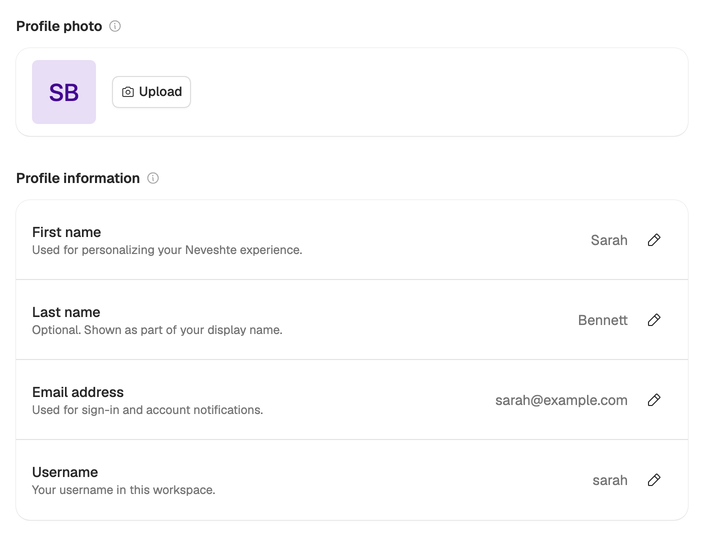This screenshot has width=704, height=536.
Task: Click 'Your username in this workspace.' description
Action: [123, 490]
